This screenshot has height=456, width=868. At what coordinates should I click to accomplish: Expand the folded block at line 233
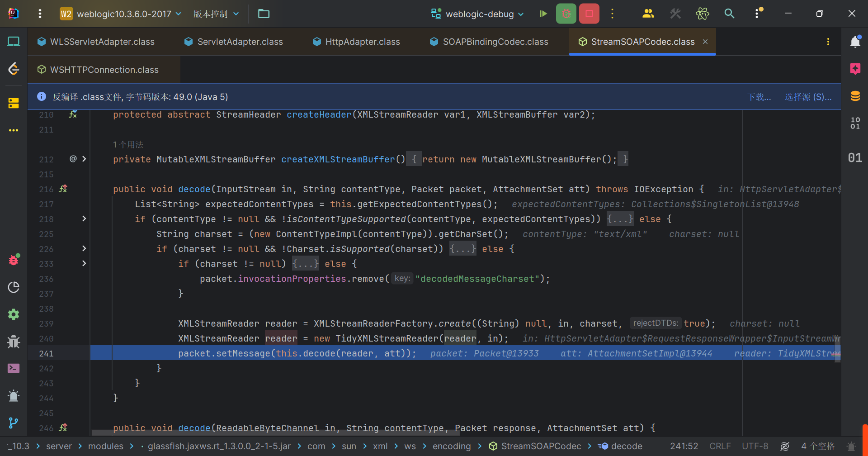click(x=84, y=263)
